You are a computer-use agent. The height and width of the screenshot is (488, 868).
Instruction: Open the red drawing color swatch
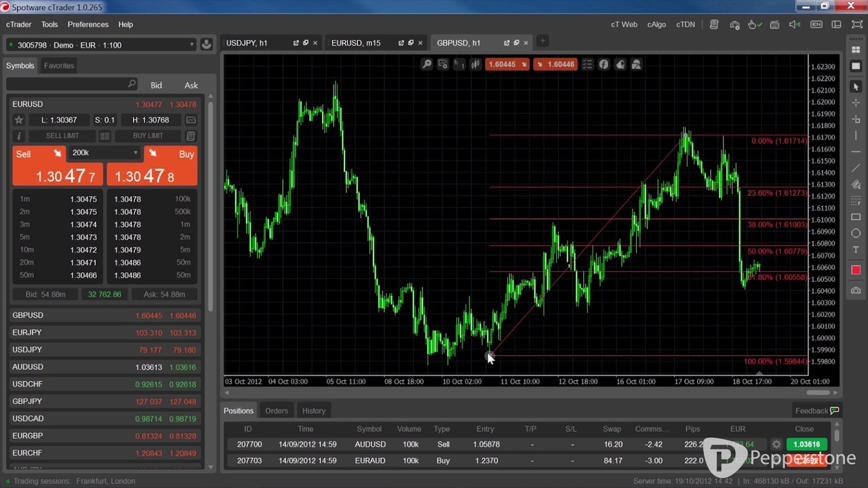point(856,270)
